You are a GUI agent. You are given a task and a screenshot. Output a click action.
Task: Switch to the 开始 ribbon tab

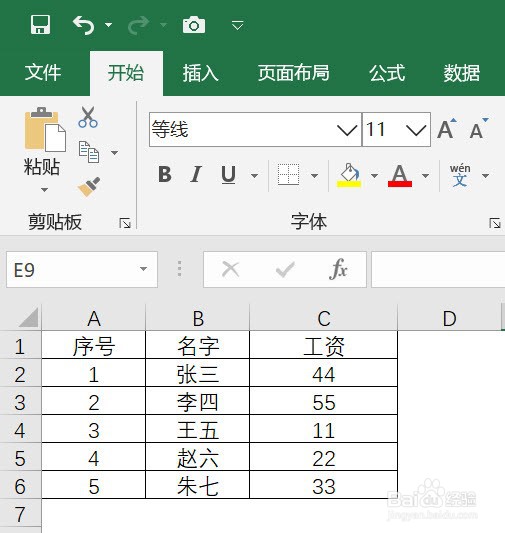[126, 72]
